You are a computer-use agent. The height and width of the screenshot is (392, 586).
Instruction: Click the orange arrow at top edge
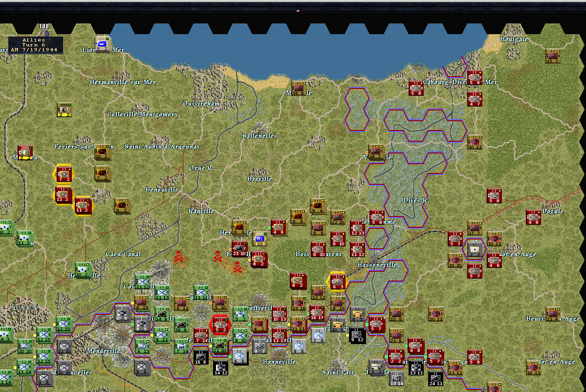(298, 11)
